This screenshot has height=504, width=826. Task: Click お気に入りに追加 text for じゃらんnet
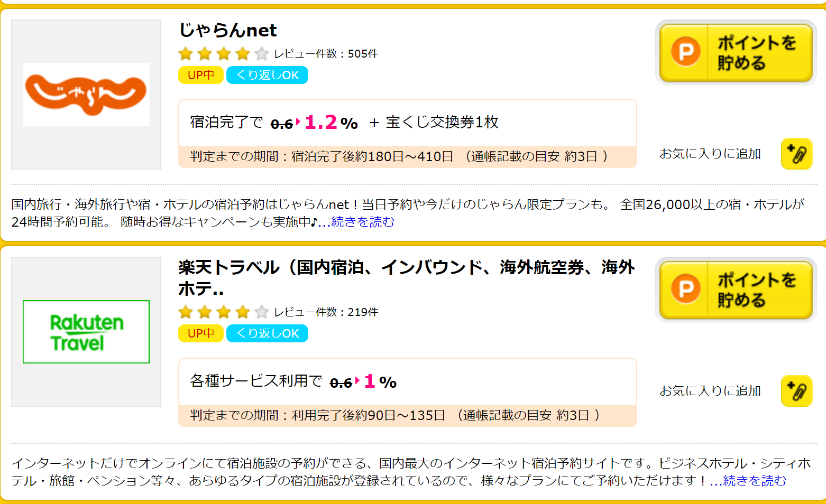point(710,154)
